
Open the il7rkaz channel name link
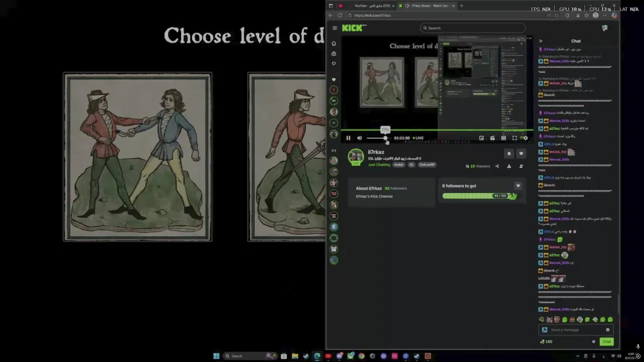click(376, 152)
